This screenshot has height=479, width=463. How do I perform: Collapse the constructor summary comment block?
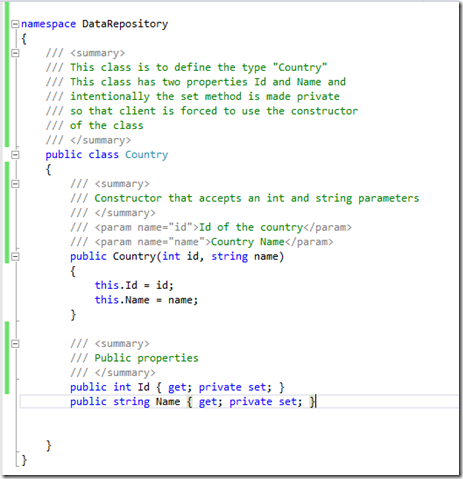click(15, 184)
